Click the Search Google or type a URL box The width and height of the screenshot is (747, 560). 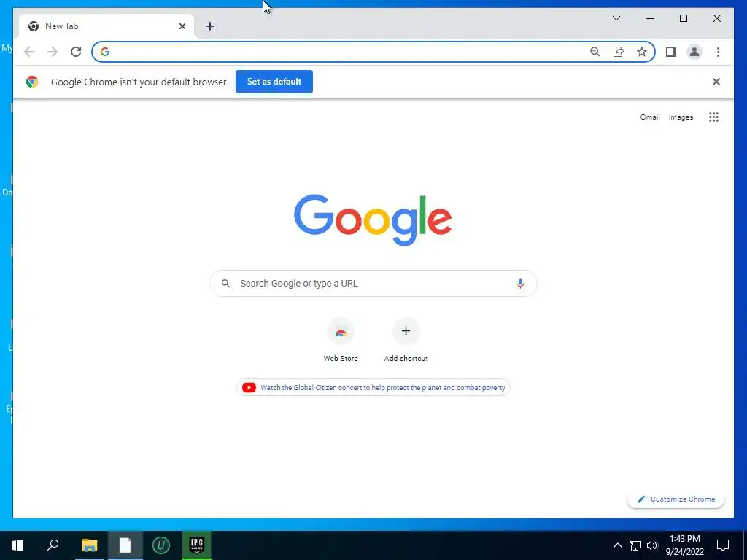pyautogui.click(x=373, y=284)
